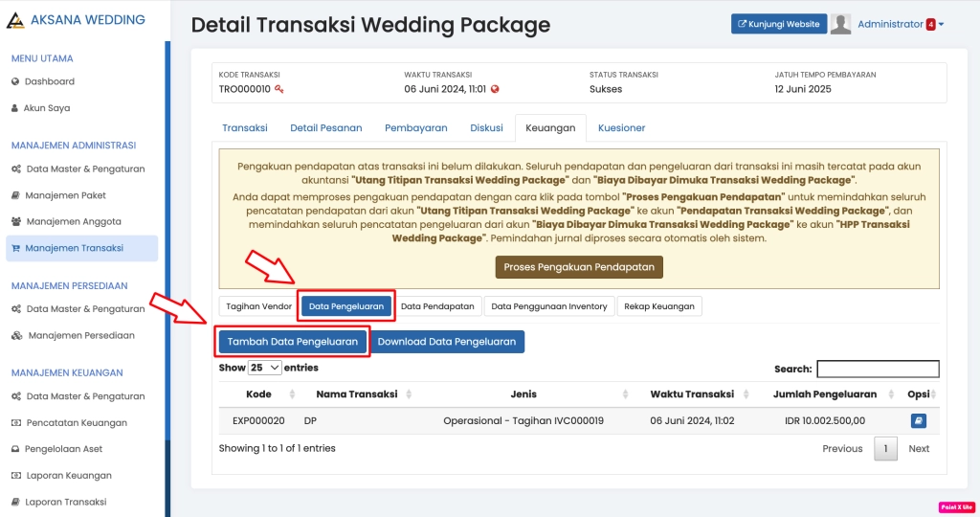
Task: Click Proses Pengakuan Pendapatan button
Action: [579, 267]
